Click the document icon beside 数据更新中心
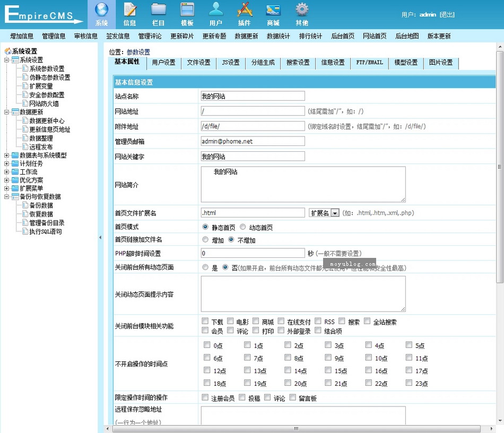The image size is (504, 433). 25,120
